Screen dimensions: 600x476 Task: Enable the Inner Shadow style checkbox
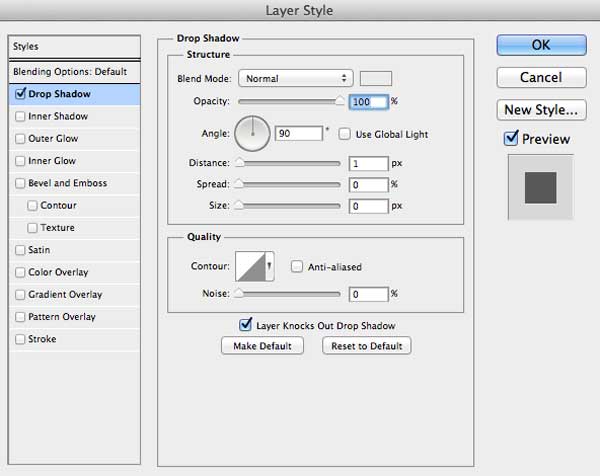20,116
